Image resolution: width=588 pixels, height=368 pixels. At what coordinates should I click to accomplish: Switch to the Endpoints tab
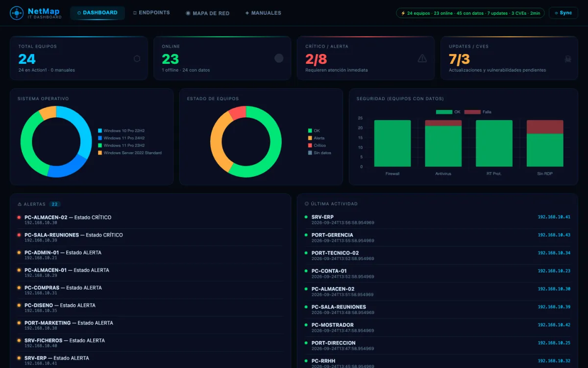(151, 13)
